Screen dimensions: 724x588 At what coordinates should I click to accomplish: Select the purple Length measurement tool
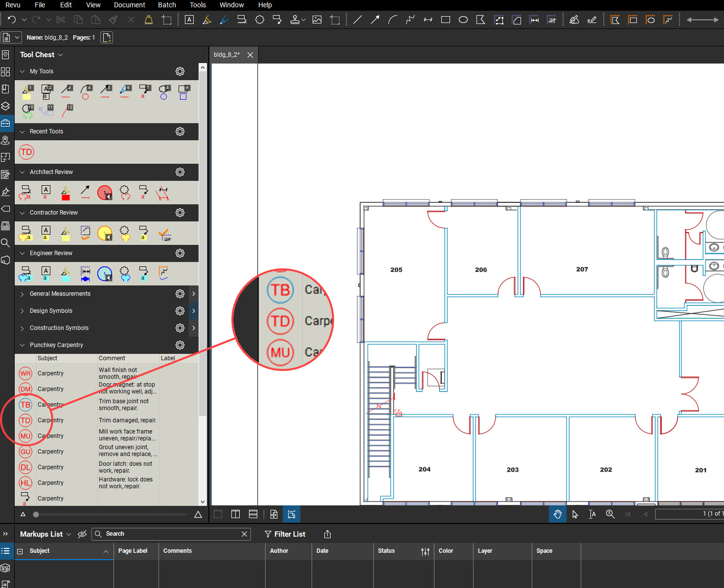pyautogui.click(x=535, y=20)
